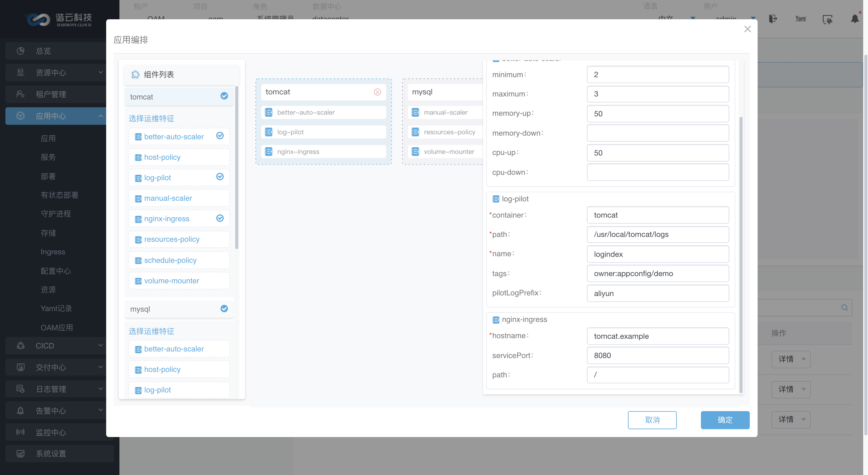Click the 监控中心 broadcast icon in sidebar
This screenshot has height=475, width=868.
[x=21, y=432]
